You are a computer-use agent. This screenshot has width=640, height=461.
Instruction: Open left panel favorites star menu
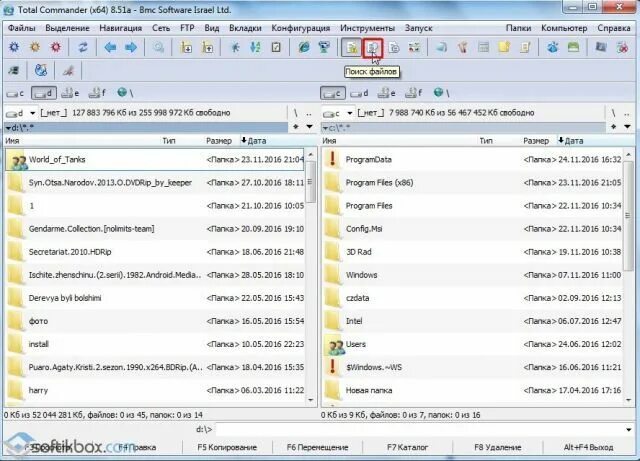coord(296,127)
